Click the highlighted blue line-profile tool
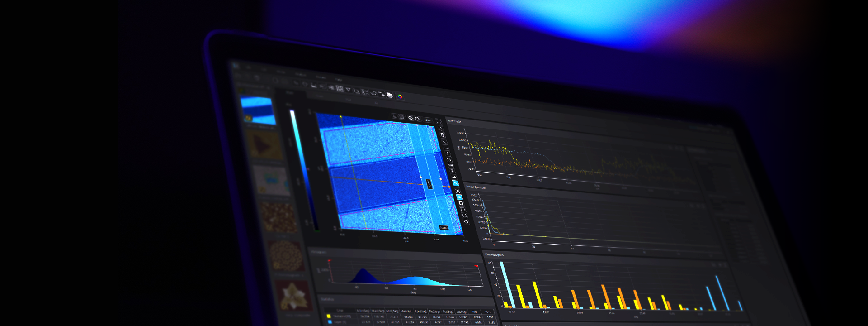This screenshot has height=326, width=868. pyautogui.click(x=455, y=183)
